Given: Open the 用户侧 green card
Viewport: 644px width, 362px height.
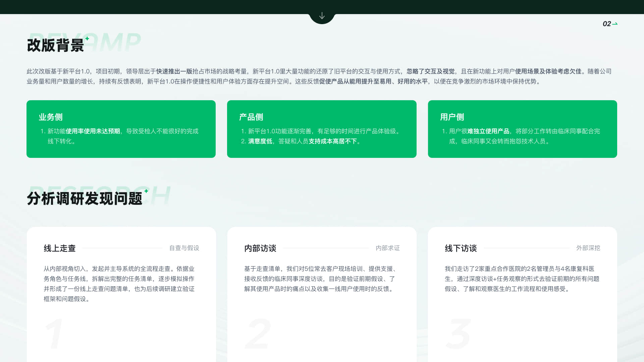Looking at the screenshot, I should (523, 129).
